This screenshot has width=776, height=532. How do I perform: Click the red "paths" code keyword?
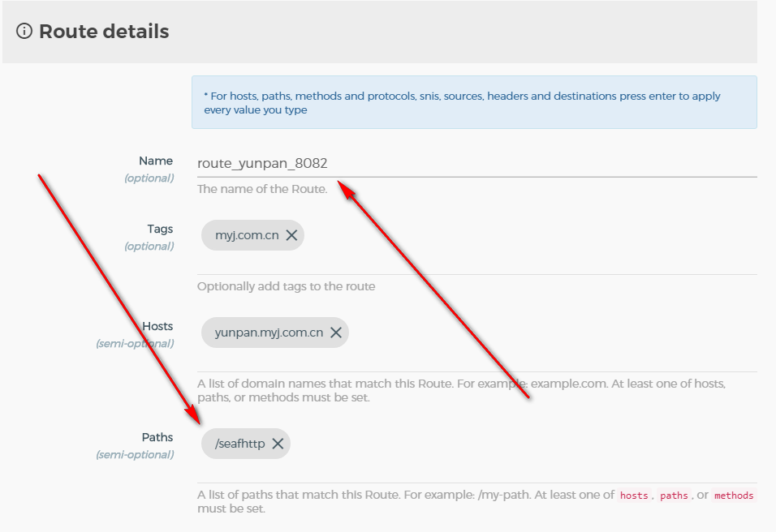(x=674, y=496)
